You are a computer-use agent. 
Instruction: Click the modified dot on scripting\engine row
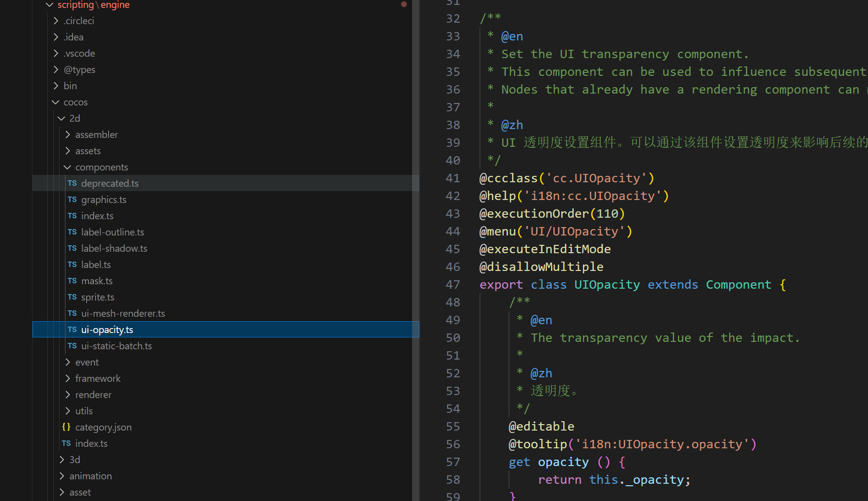pos(404,4)
